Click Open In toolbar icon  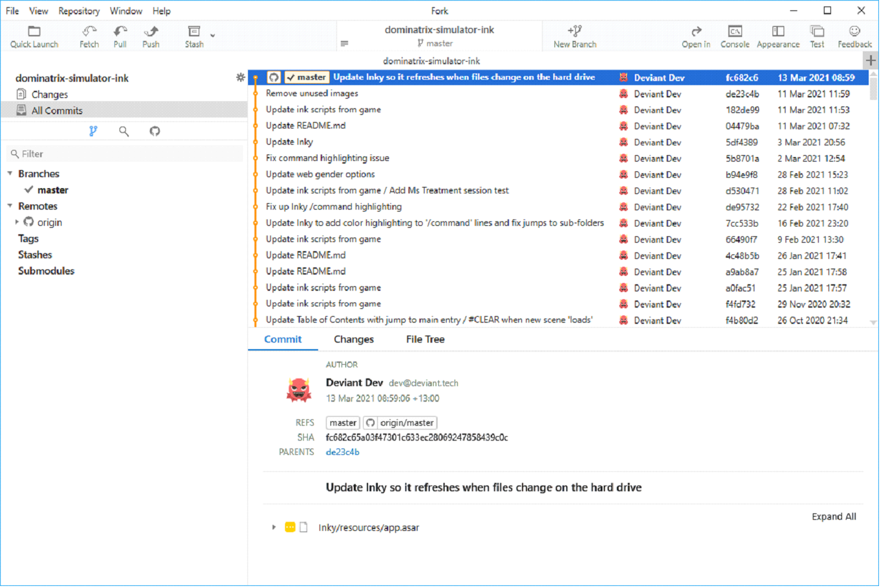[x=696, y=37]
